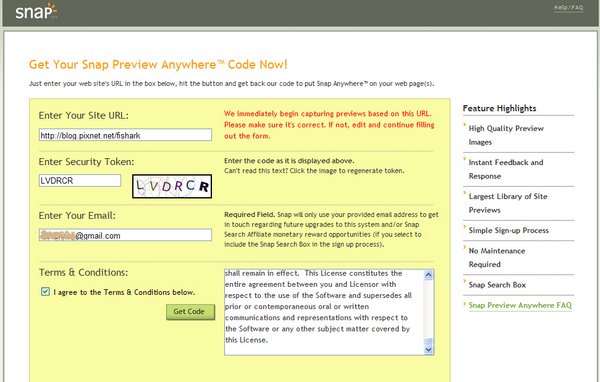Screen dimensions: 600x382
Task: Click the red URL capture warning text
Action: 329,125
